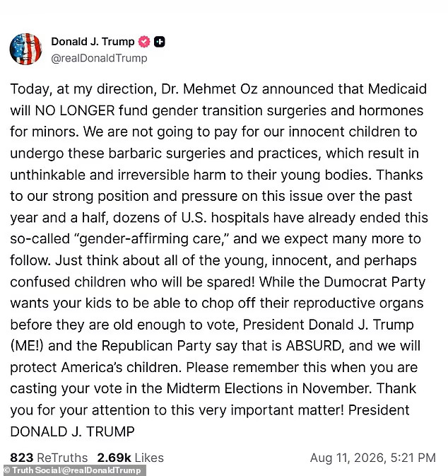Click '(ME!)' in the post text
Image resolution: width=448 pixels, height=476 pixels.
coord(27,346)
